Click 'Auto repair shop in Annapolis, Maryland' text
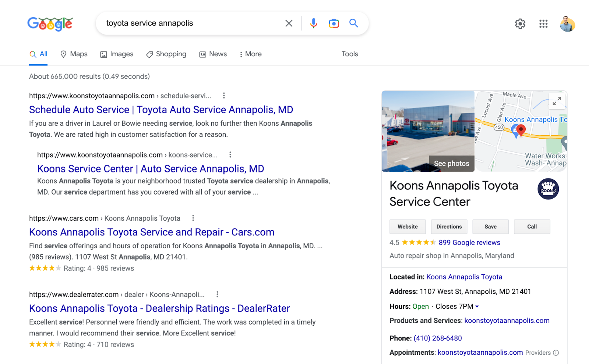 click(452, 256)
